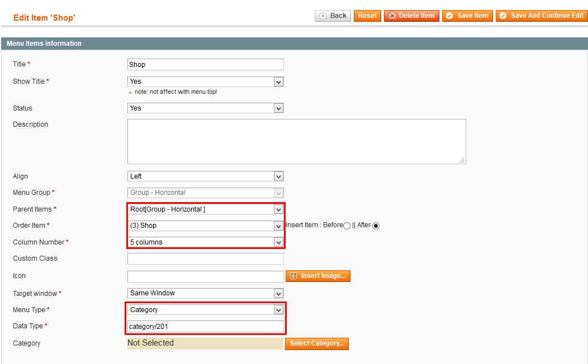Click the Description textarea resize handle
Viewport: 588px width, 364px height.
[x=462, y=160]
